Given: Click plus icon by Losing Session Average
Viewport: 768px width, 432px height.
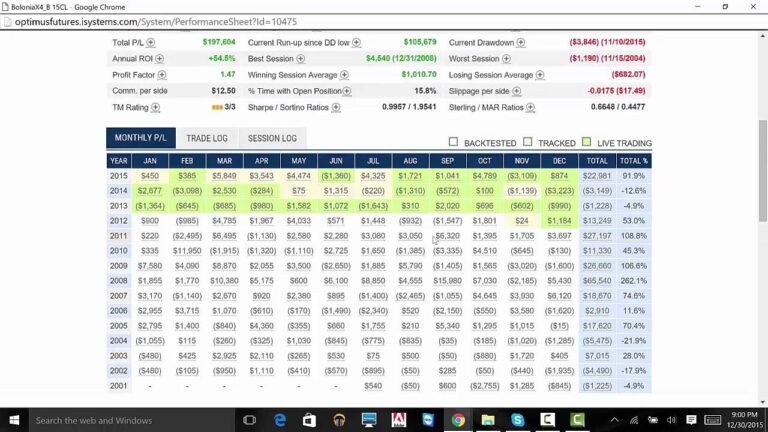Looking at the screenshot, I should click(x=540, y=75).
